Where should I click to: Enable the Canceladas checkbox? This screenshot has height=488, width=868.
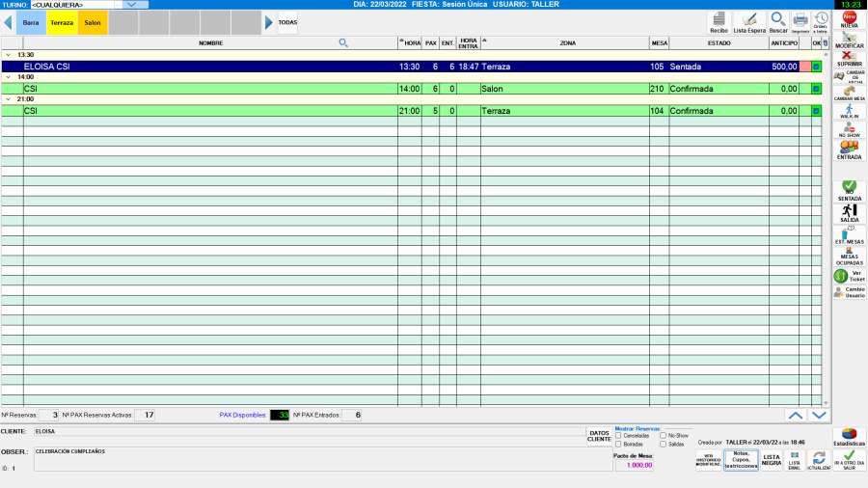[x=618, y=436]
